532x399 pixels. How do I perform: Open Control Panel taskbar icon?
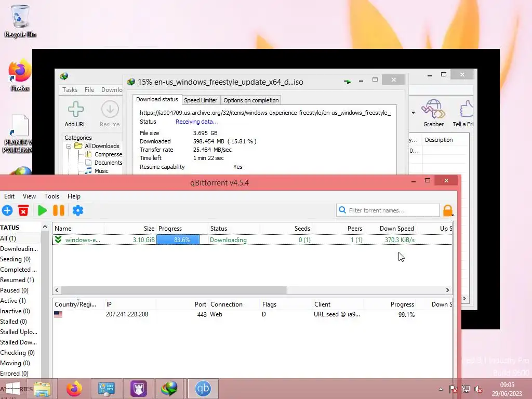tap(106, 389)
